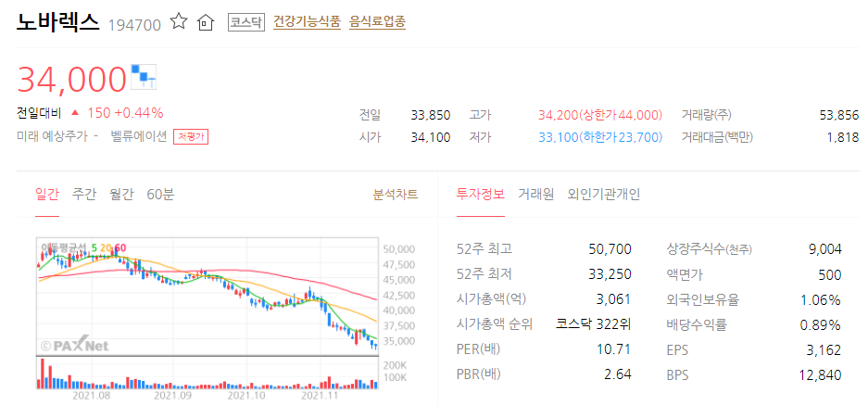The height and width of the screenshot is (418, 868).
Task: Open the 분석차트 link
Action: 396,195
